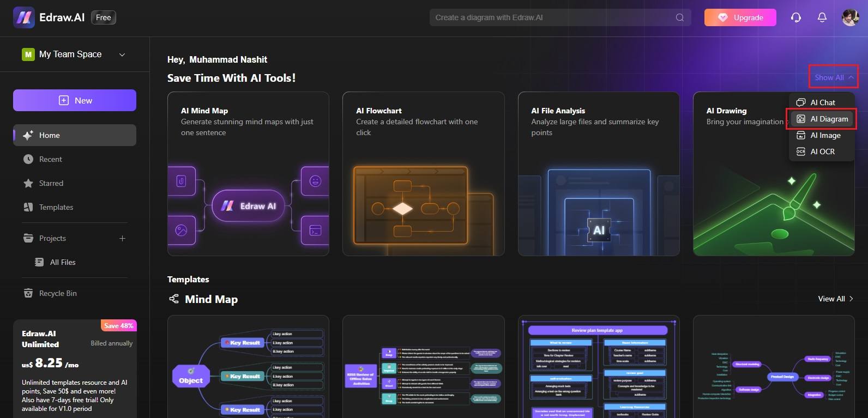Open the notifications bell
This screenshot has height=418, width=868.
822,17
